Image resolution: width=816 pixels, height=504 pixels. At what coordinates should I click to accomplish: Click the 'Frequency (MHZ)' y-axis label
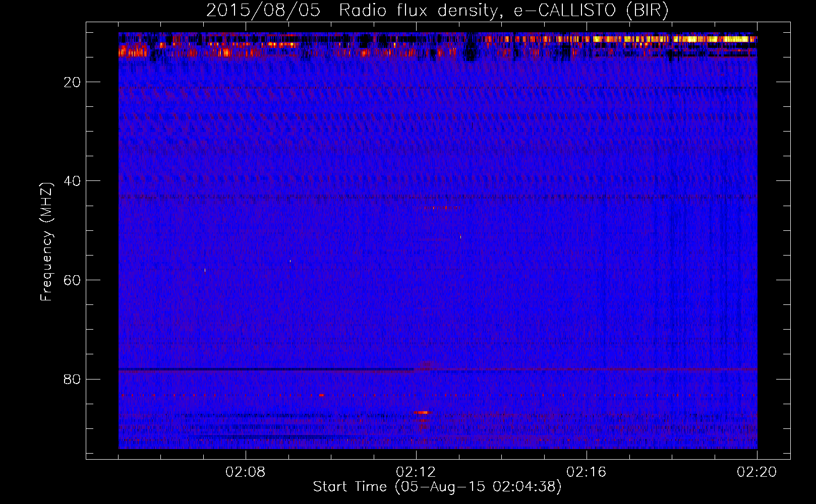46,242
